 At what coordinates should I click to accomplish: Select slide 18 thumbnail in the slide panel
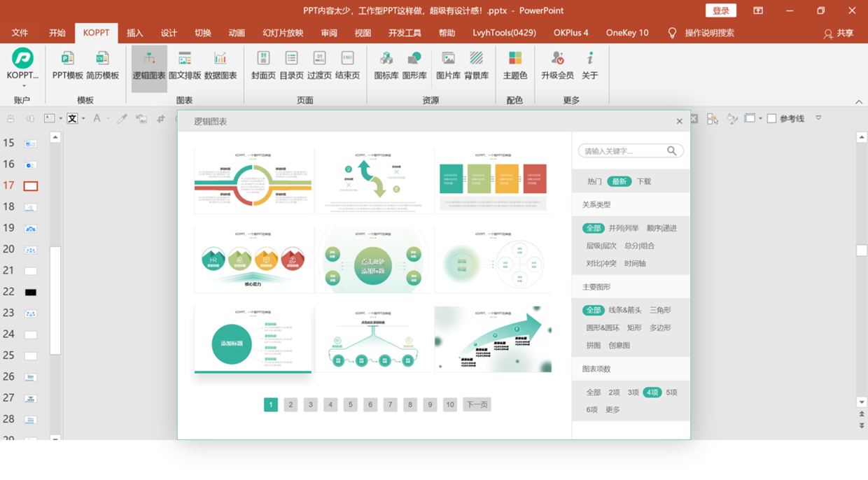31,207
